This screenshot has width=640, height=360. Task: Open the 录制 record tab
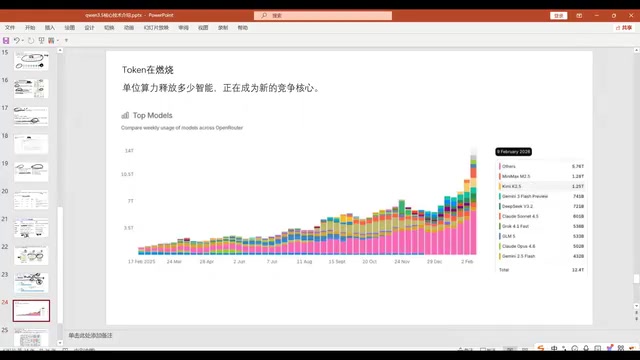pos(223,28)
